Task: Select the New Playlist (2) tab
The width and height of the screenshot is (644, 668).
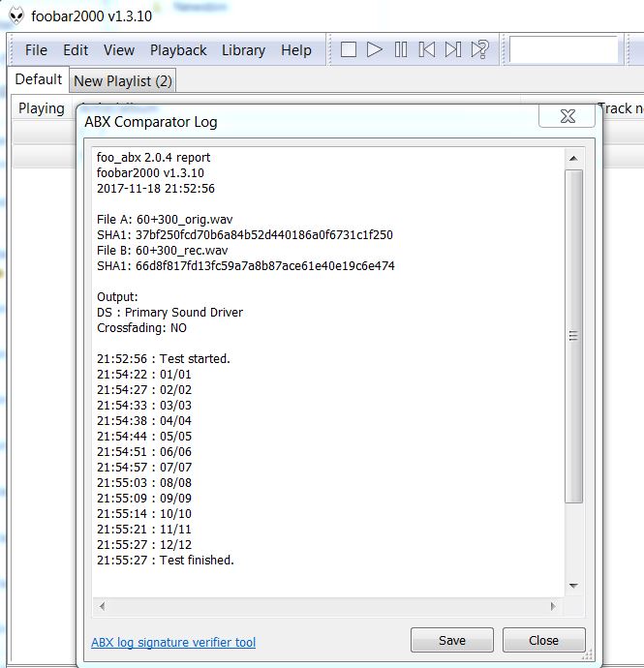Action: (123, 81)
